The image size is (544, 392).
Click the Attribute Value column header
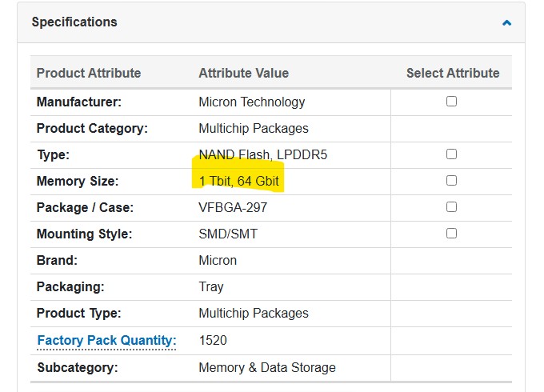coord(243,73)
